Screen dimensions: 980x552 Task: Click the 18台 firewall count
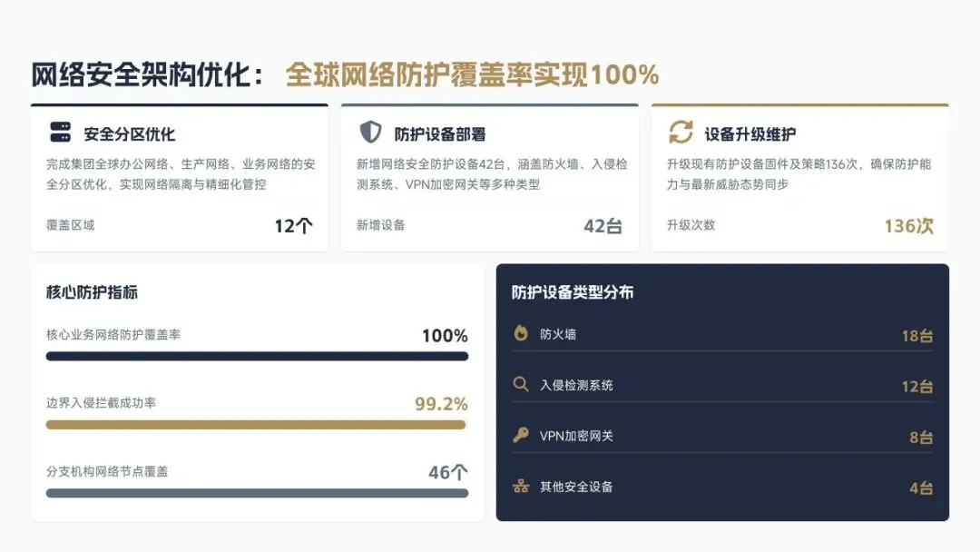coord(916,336)
